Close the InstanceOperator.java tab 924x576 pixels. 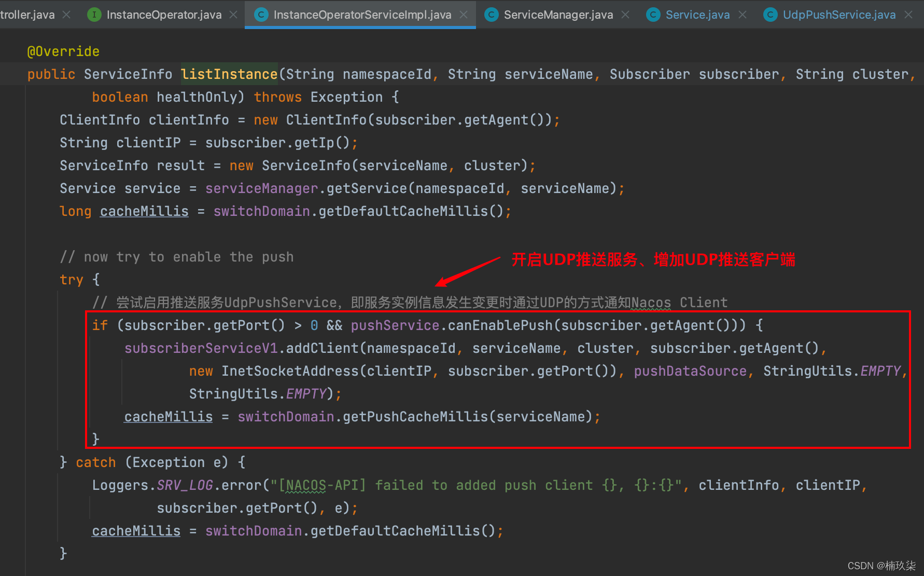[234, 15]
